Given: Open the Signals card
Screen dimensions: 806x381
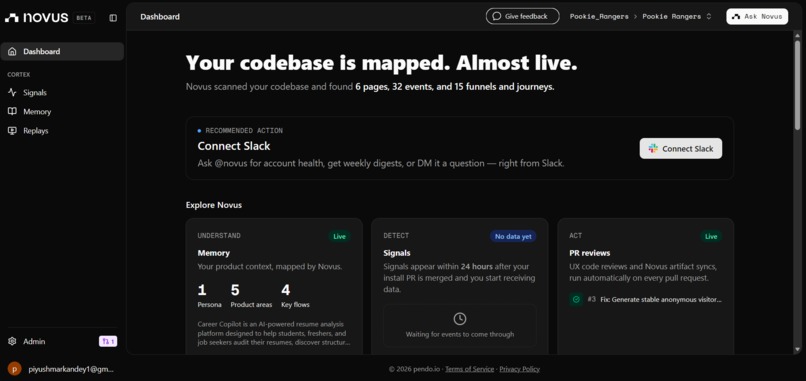Looking at the screenshot, I should pos(460,286).
